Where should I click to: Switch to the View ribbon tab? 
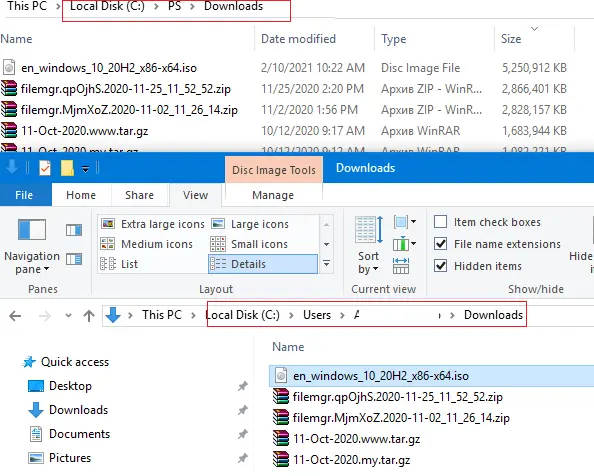[x=195, y=195]
